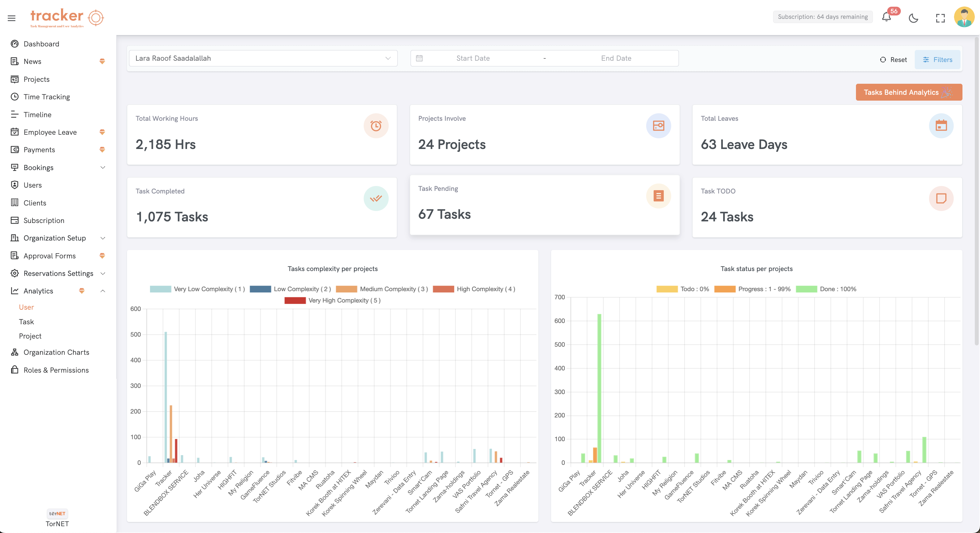The width and height of the screenshot is (980, 533).
Task: Reset the applied filters
Action: tap(893, 60)
